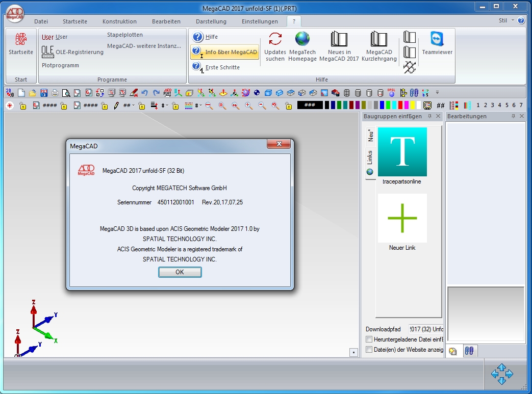This screenshot has height=394, width=532.
Task: Click the redo arrow icon
Action: click(x=156, y=93)
